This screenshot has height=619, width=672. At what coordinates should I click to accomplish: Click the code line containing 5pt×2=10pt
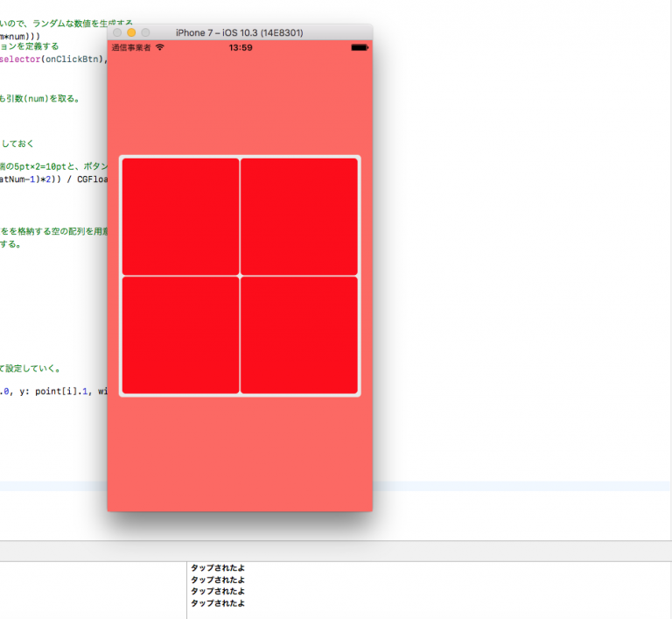[52, 165]
